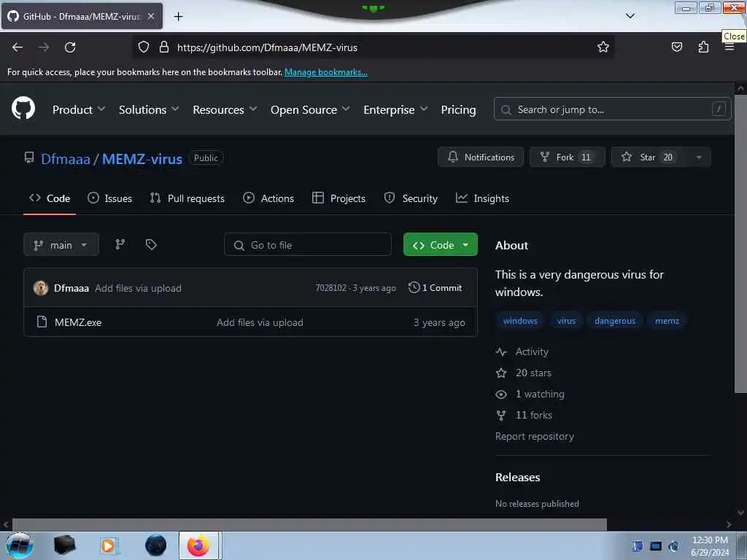Expand the Open Source menu

[310, 109]
